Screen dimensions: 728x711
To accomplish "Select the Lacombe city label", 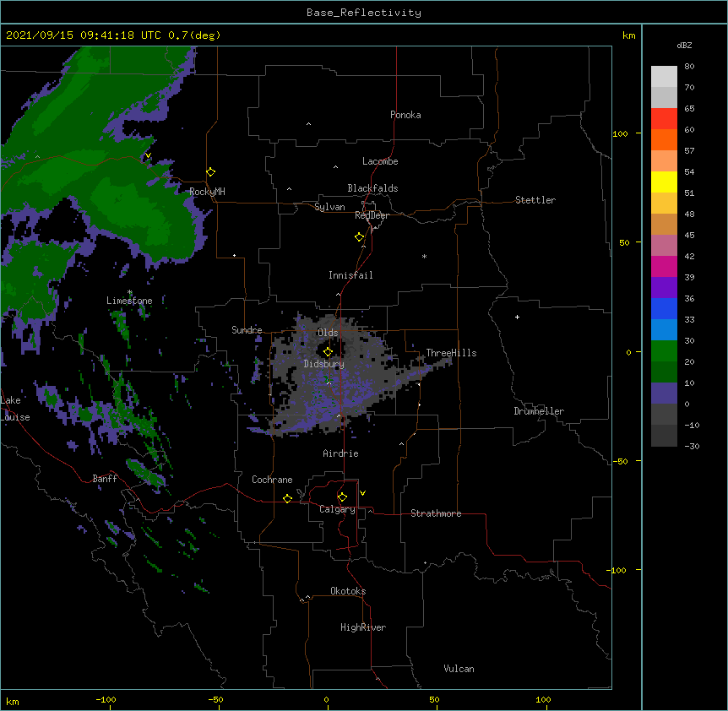I will (380, 161).
